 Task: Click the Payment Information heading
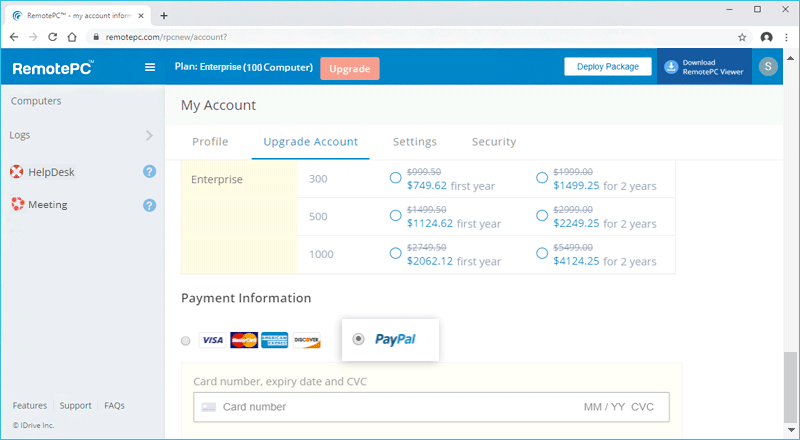click(x=246, y=298)
